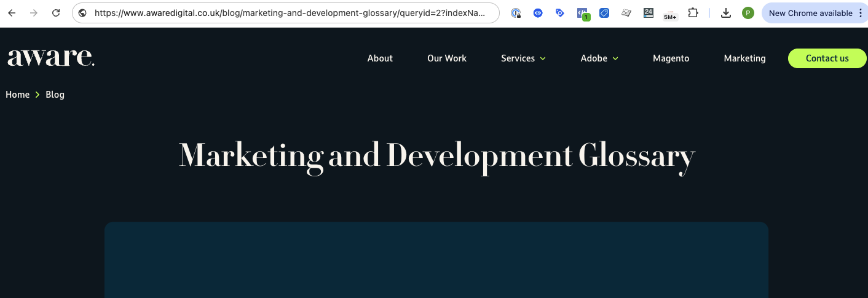This screenshot has height=298, width=868.
Task: Open the green P profile avatar
Action: [x=748, y=13]
